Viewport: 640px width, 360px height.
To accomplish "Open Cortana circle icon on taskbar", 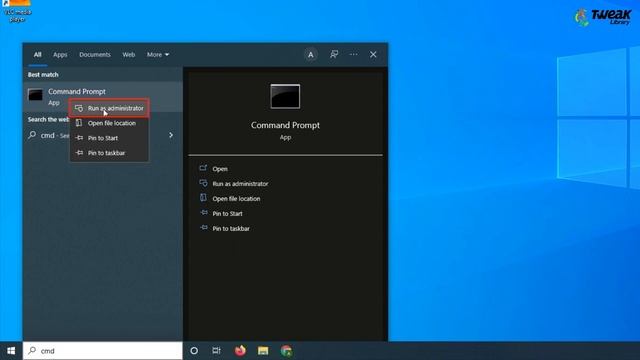I will coord(194,351).
